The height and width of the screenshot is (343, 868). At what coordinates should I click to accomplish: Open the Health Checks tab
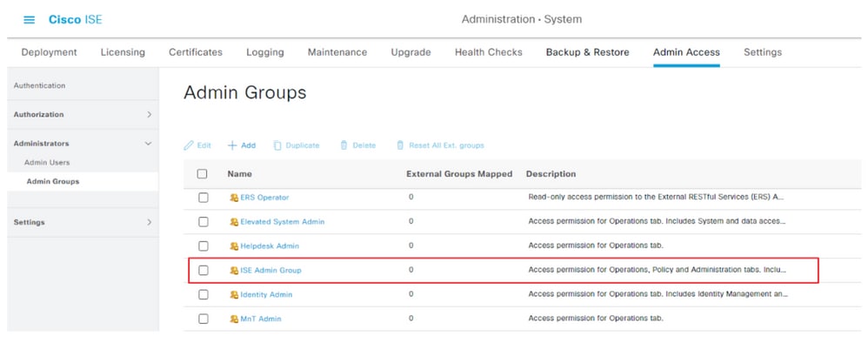[488, 52]
